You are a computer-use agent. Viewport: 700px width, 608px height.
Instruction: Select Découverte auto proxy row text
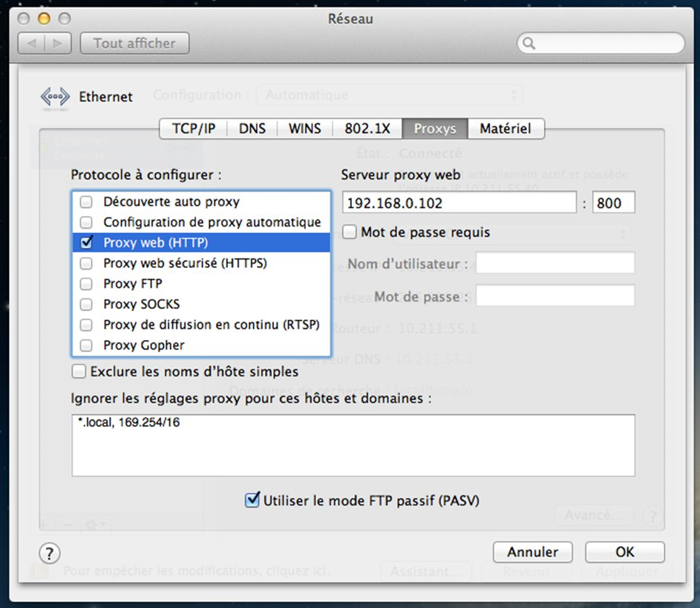[171, 202]
